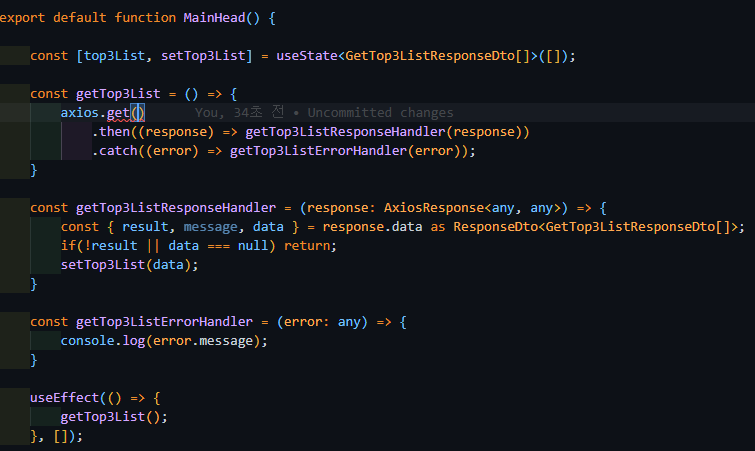Click the empty dependency array after useEffect

click(61, 437)
